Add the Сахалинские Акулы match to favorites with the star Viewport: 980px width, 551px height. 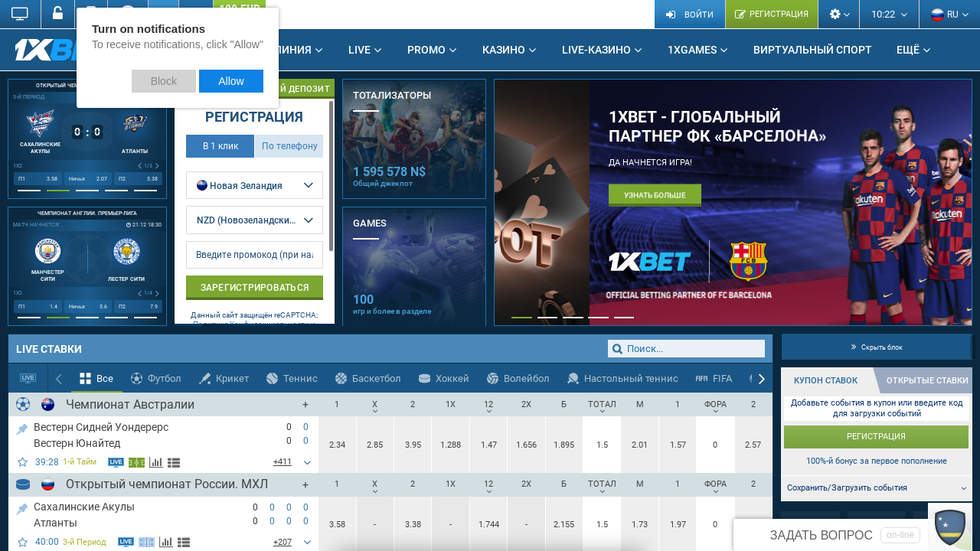(22, 542)
